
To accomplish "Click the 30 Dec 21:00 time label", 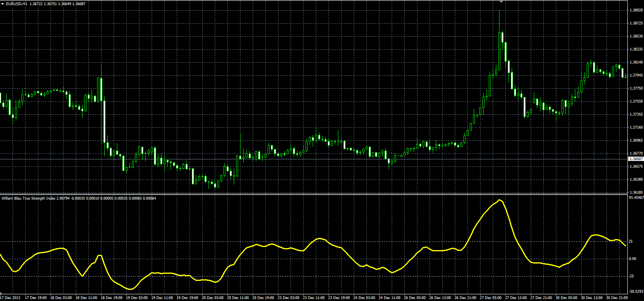I will (x=617, y=297).
